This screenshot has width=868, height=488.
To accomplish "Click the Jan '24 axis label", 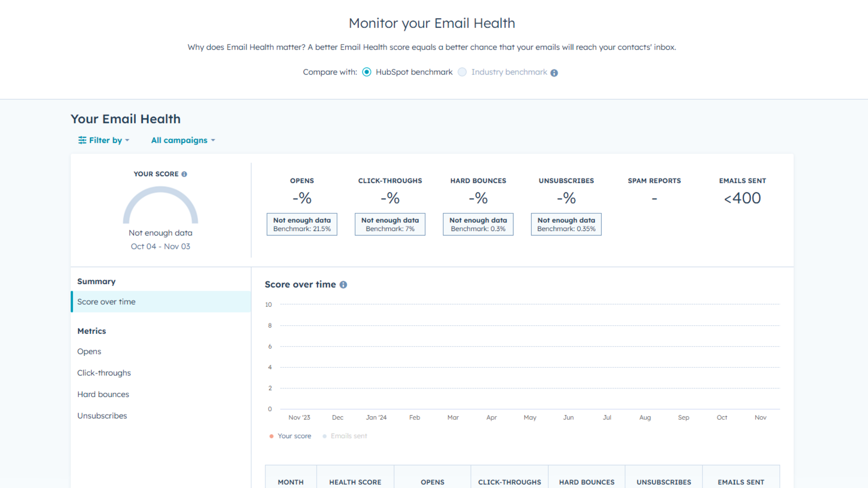I will click(x=376, y=418).
